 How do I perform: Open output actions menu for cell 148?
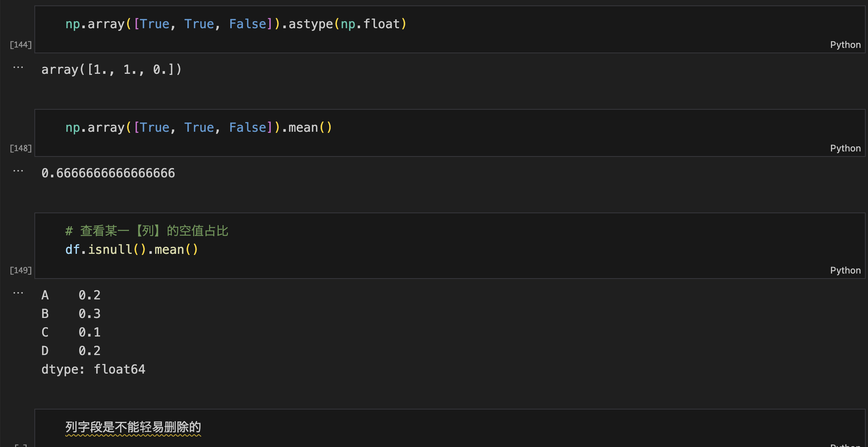click(18, 171)
